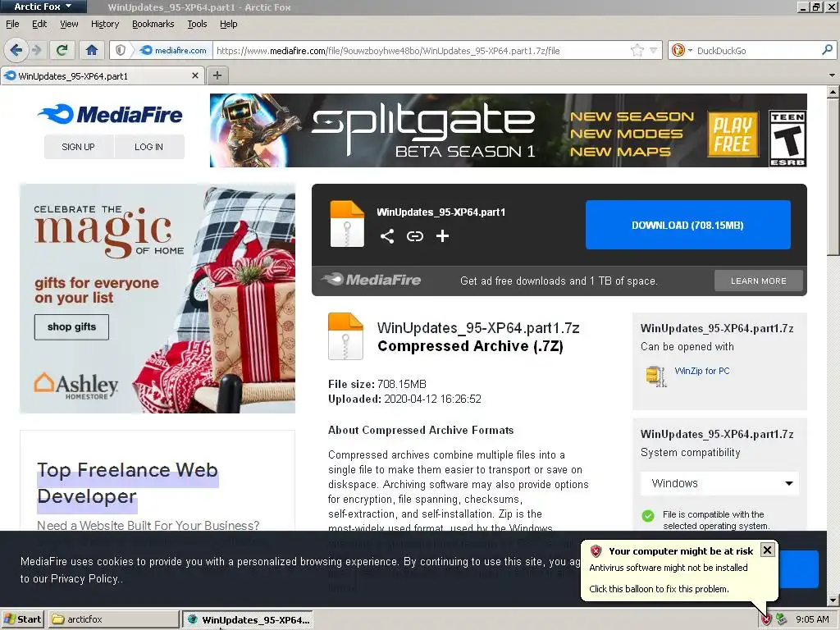Click into the URL address field
Image resolution: width=840 pixels, height=630 pixels.
(x=422, y=50)
